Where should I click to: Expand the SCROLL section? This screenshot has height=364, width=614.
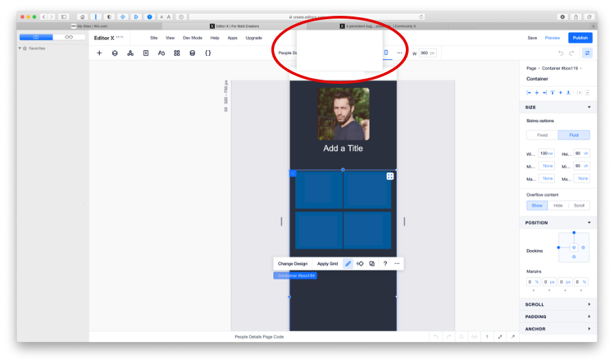click(x=589, y=304)
